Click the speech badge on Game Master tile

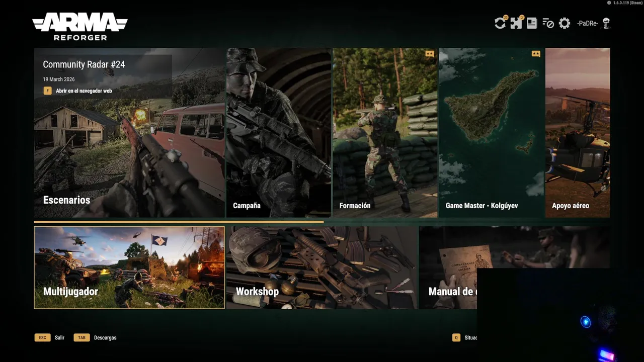[536, 54]
